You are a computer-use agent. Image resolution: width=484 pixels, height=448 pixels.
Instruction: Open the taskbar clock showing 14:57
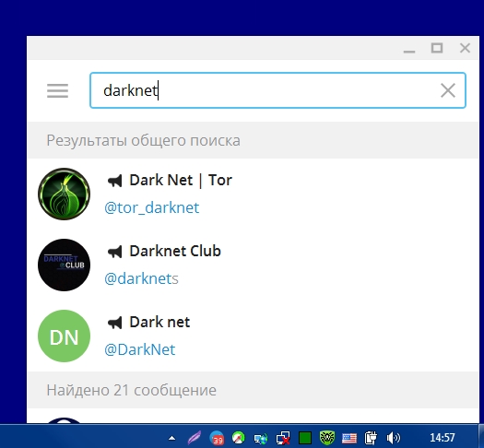[443, 438]
